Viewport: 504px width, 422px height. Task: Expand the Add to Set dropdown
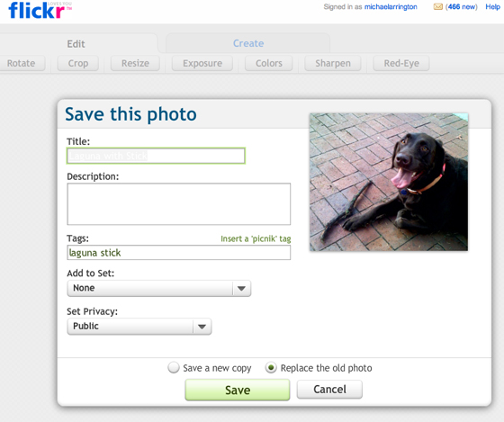coord(159,288)
